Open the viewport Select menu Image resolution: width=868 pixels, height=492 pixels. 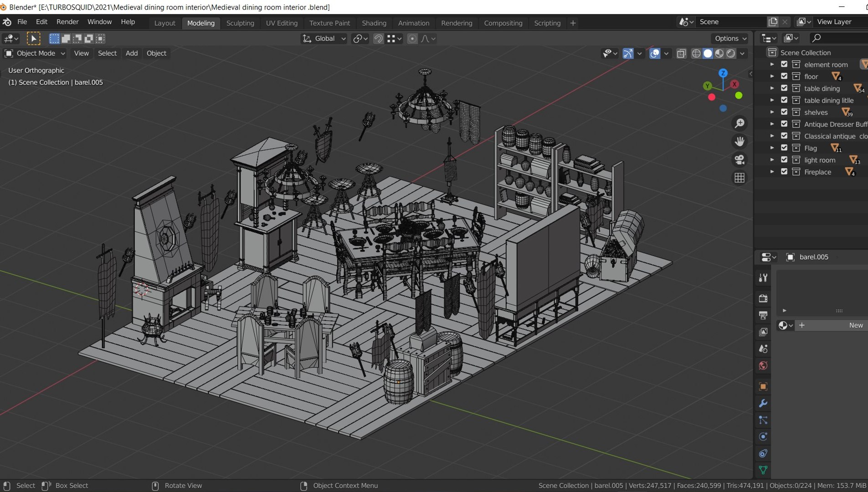tap(107, 53)
